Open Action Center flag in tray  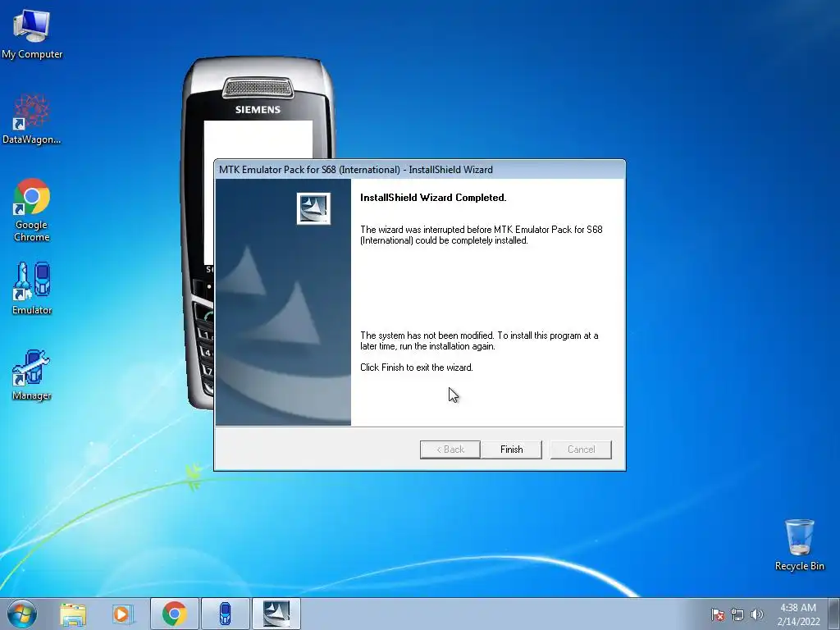[x=717, y=614]
